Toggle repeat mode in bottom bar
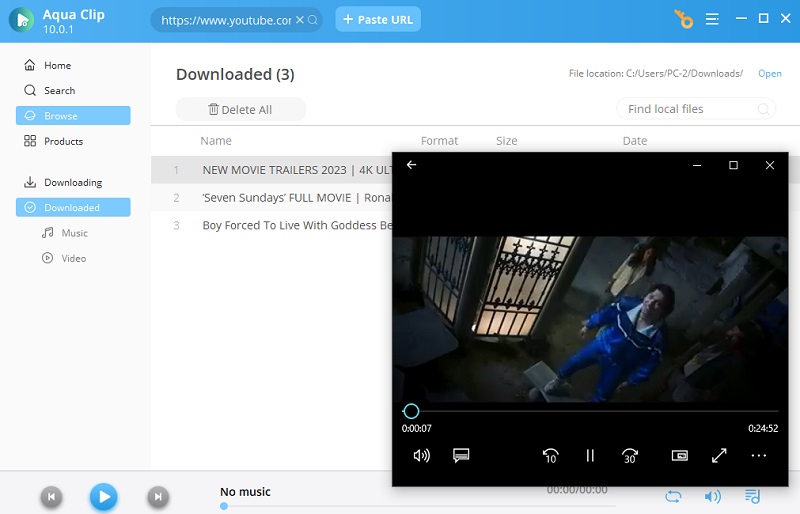Image resolution: width=800 pixels, height=514 pixels. [673, 496]
